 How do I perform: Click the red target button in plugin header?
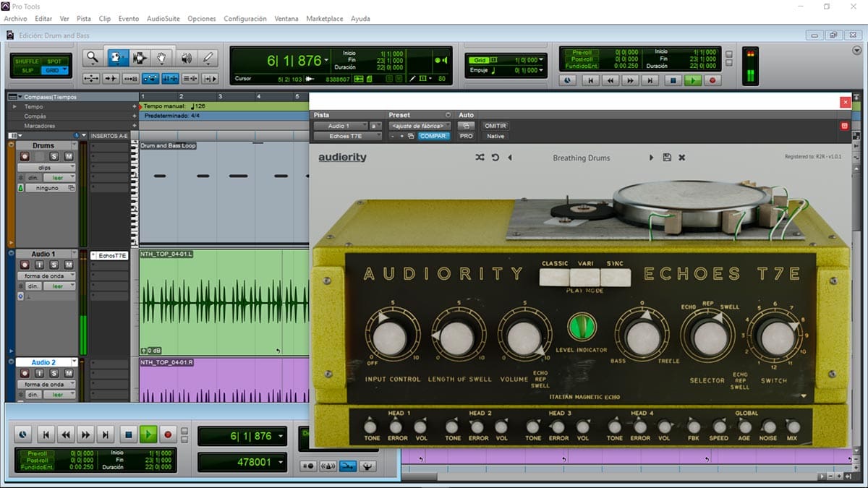843,126
